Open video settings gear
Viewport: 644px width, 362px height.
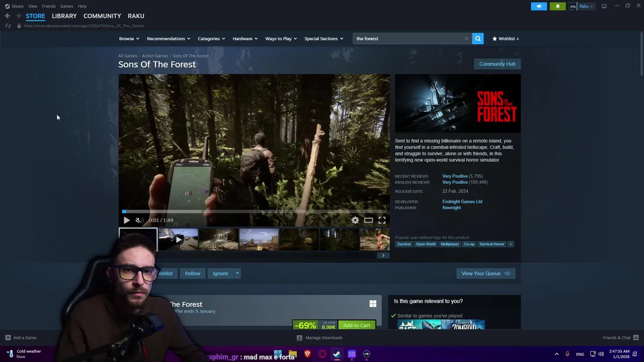pyautogui.click(x=355, y=220)
